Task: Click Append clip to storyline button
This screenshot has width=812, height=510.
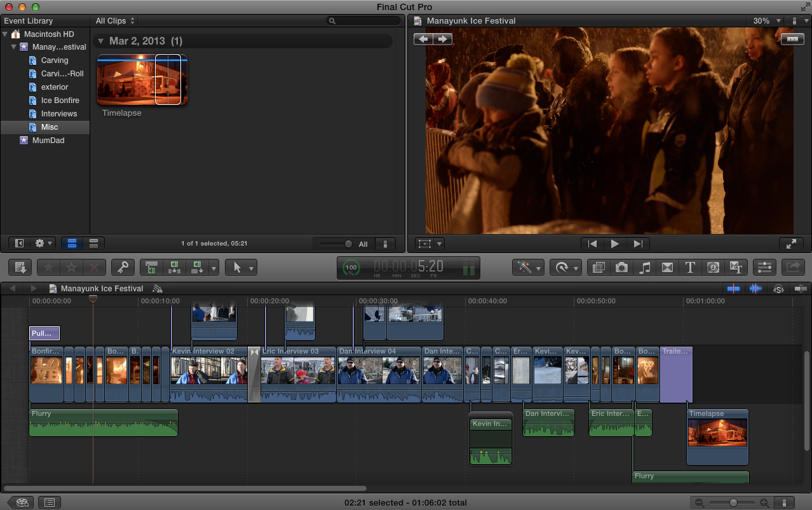Action: (x=197, y=268)
